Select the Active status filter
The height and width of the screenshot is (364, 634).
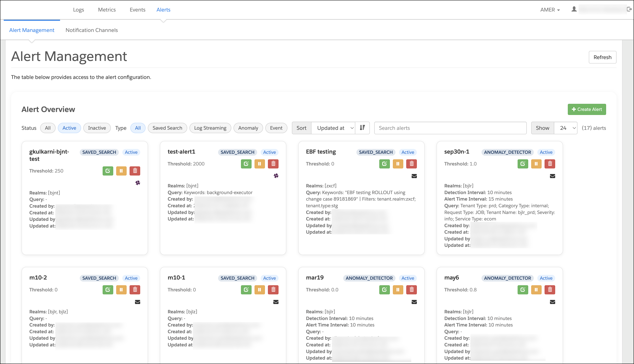(69, 128)
